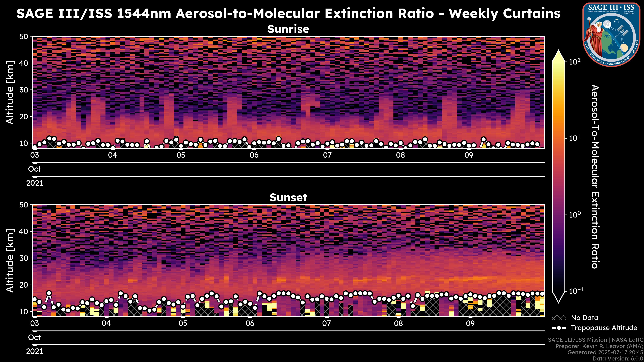The image size is (644, 362).
Task: Click the Oct month label under Sunrise
Action: click(x=35, y=169)
